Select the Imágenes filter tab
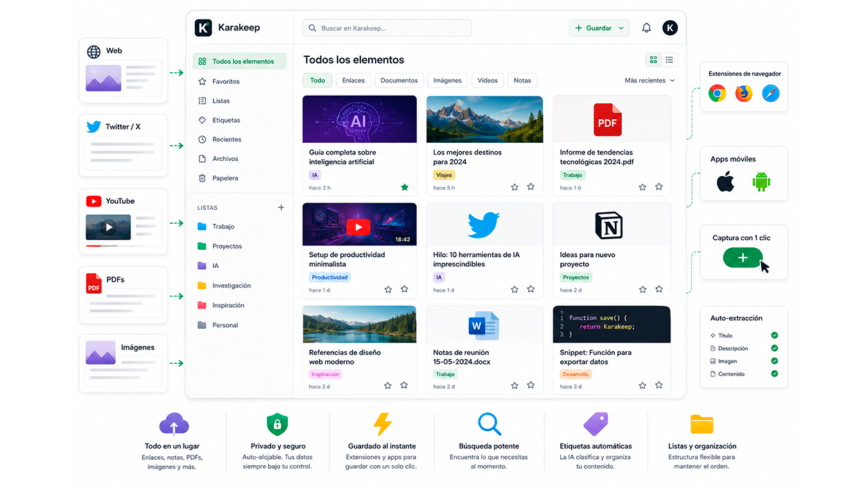868x488 pixels. [447, 80]
